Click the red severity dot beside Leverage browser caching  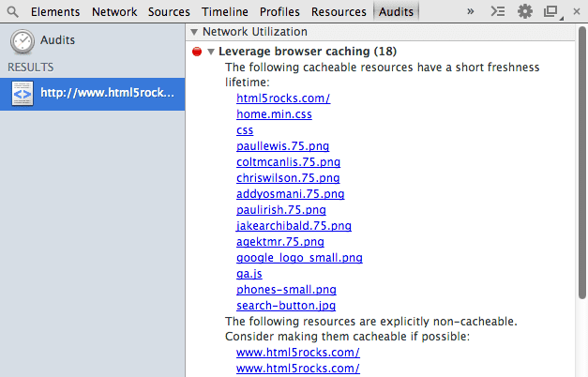point(197,52)
